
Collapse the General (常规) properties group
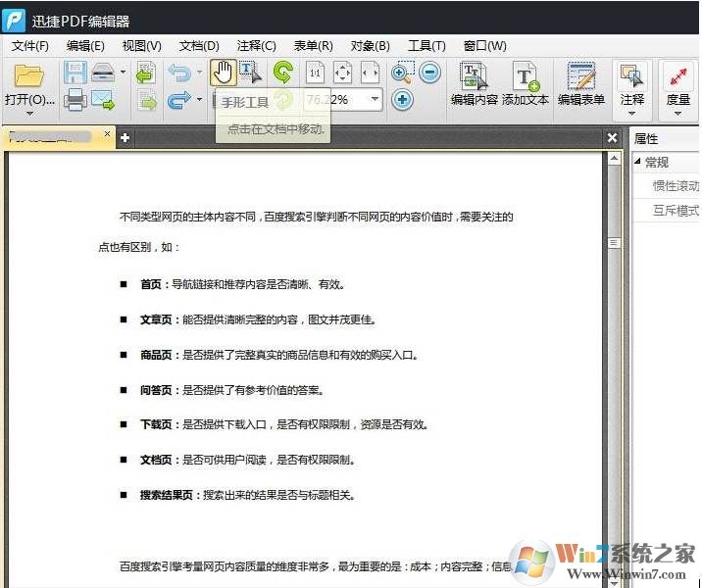click(x=638, y=163)
